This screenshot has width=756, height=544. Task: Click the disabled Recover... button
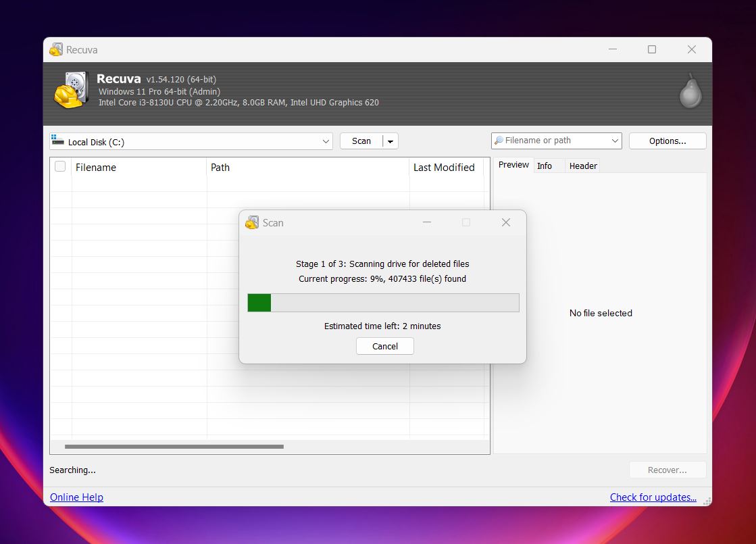(x=667, y=470)
